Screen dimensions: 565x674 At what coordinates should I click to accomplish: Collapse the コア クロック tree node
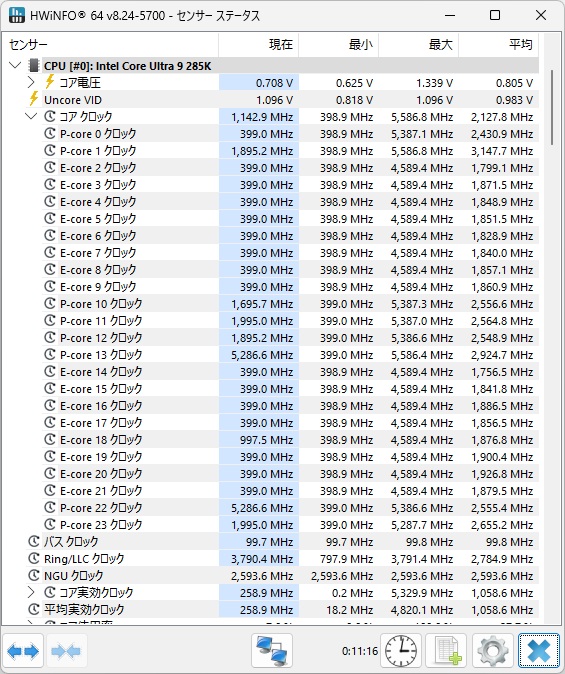(x=31, y=116)
